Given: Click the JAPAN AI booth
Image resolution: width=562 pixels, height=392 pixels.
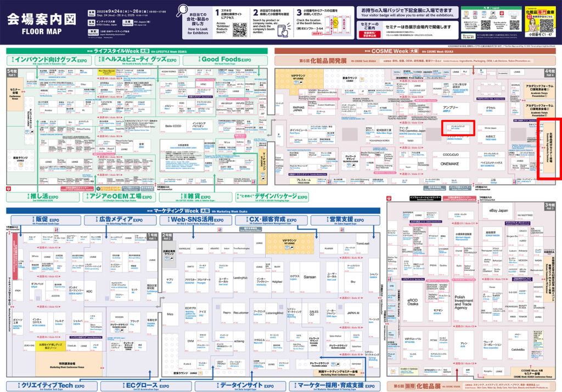Looking at the screenshot, I should (x=353, y=313).
